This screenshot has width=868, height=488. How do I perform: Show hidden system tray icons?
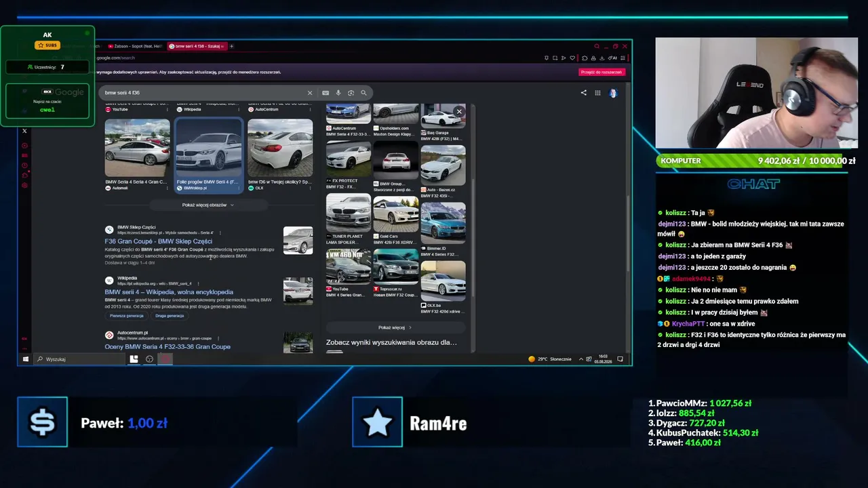click(x=581, y=359)
